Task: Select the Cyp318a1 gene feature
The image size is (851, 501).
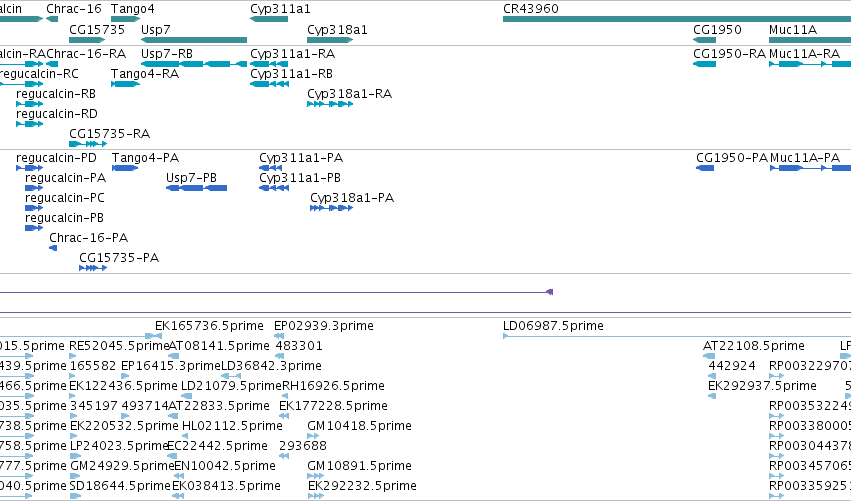Action: coord(330,40)
